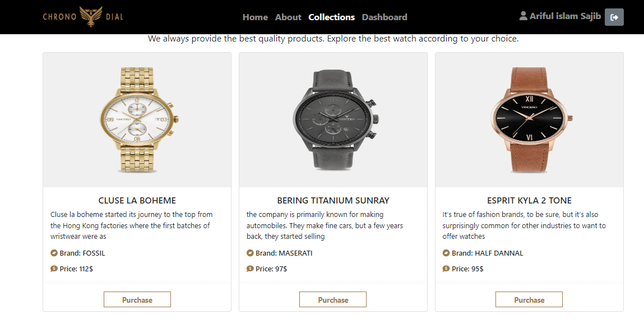Click price coin icon beside 95$
The image size is (644, 319).
pos(446,269)
